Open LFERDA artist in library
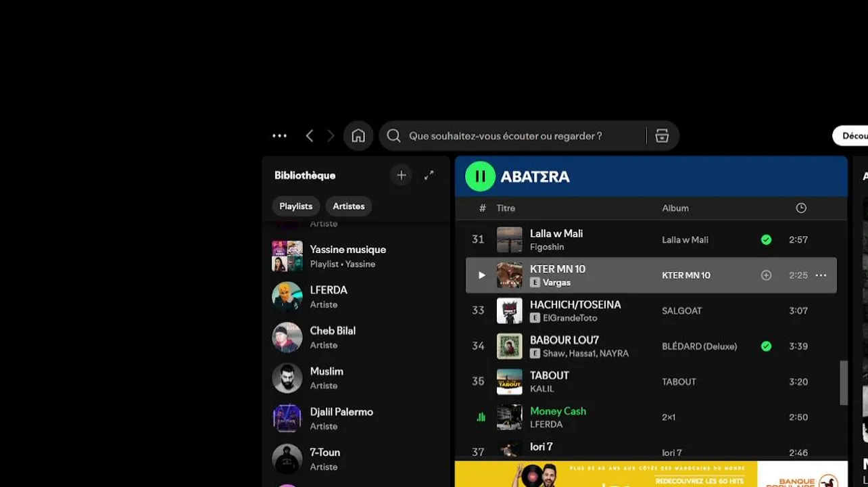Viewport: 868px width, 487px height. click(x=356, y=297)
